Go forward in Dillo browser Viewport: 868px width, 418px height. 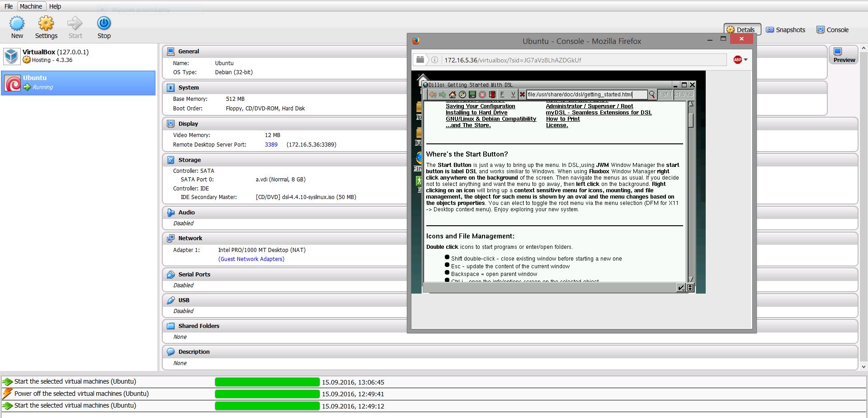click(x=443, y=95)
